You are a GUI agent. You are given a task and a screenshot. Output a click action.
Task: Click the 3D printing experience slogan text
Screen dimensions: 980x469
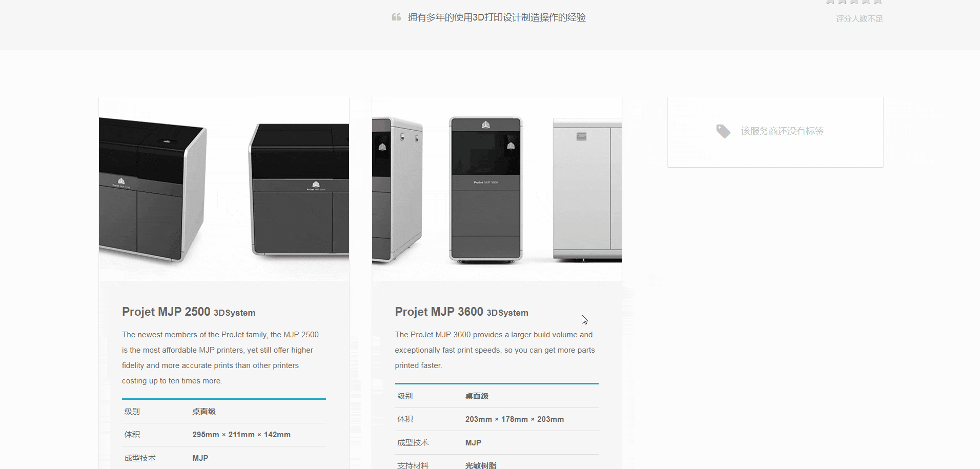pyautogui.click(x=496, y=17)
